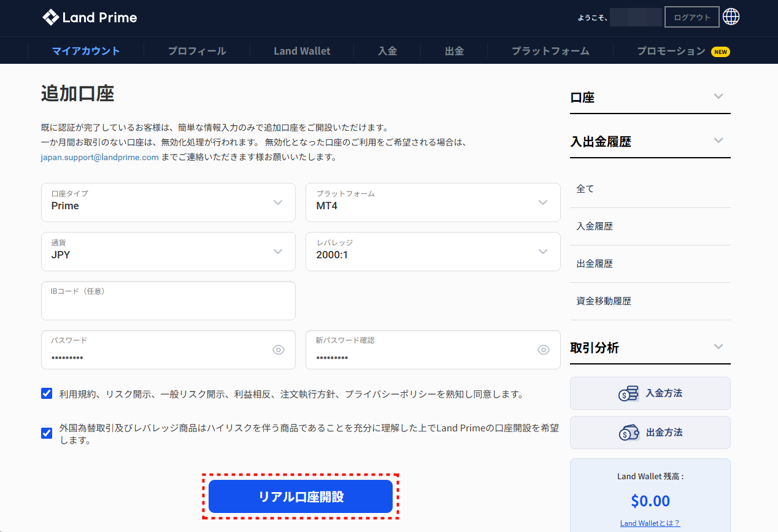Click the 追加口座 page heading
The height and width of the screenshot is (532, 778).
[78, 93]
